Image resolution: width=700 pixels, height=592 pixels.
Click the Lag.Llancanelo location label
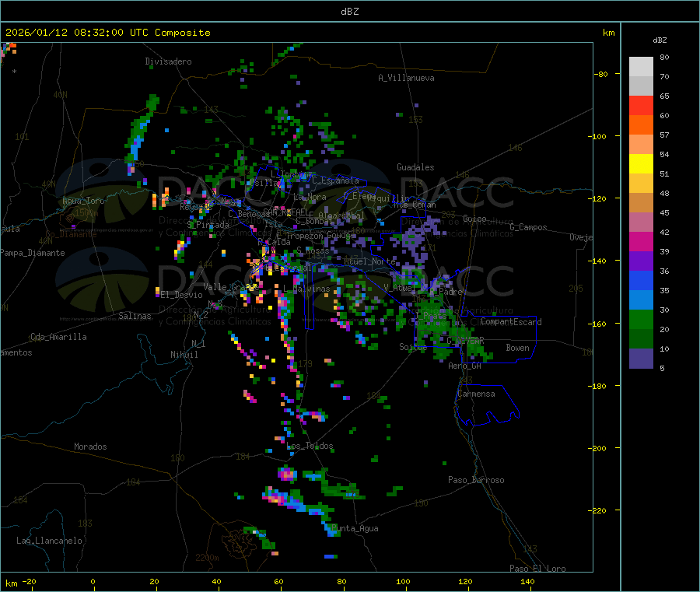point(49,541)
